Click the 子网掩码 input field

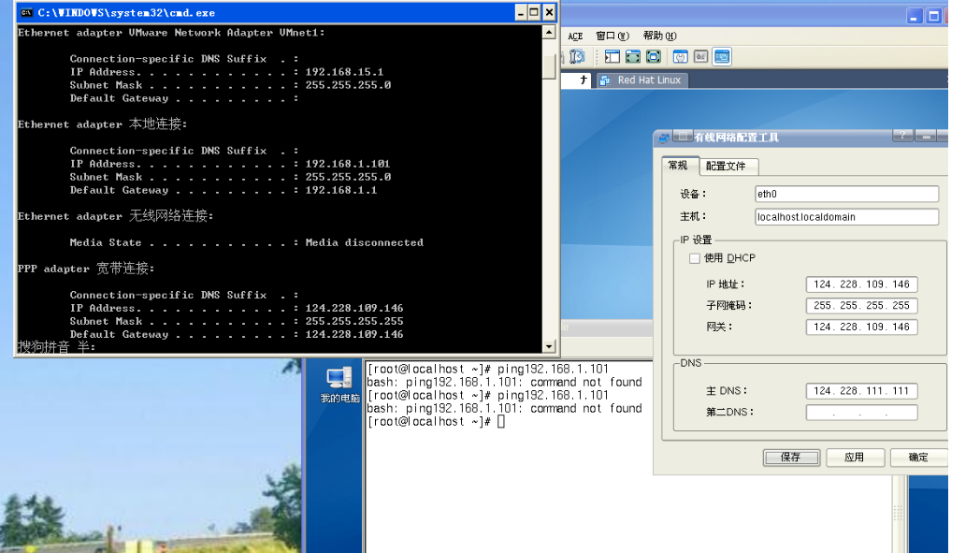coord(861,305)
